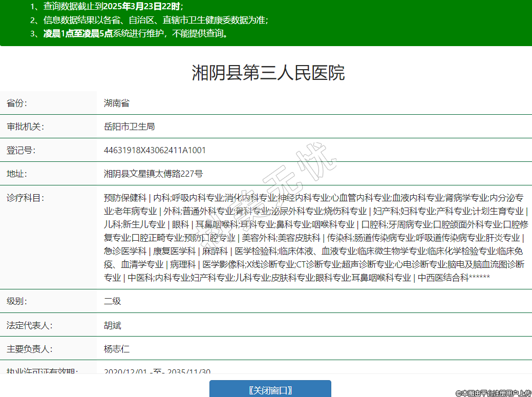Click 中西医结合科 at the list end
Viewport: 532px width, 397px height.
(x=443, y=278)
